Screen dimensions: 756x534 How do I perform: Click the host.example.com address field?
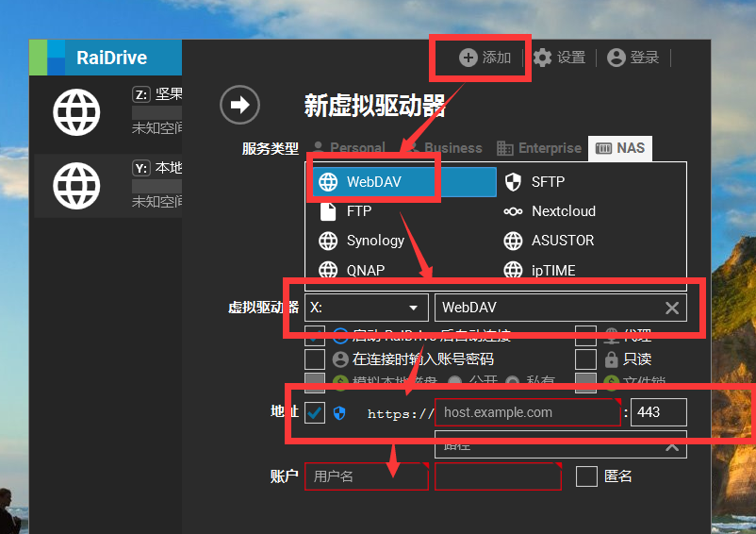(x=528, y=412)
